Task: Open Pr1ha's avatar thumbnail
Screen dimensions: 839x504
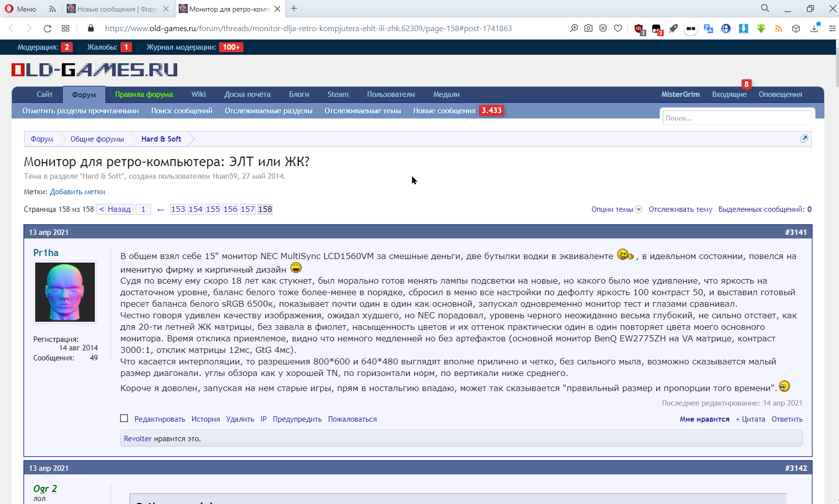Action: (x=65, y=292)
